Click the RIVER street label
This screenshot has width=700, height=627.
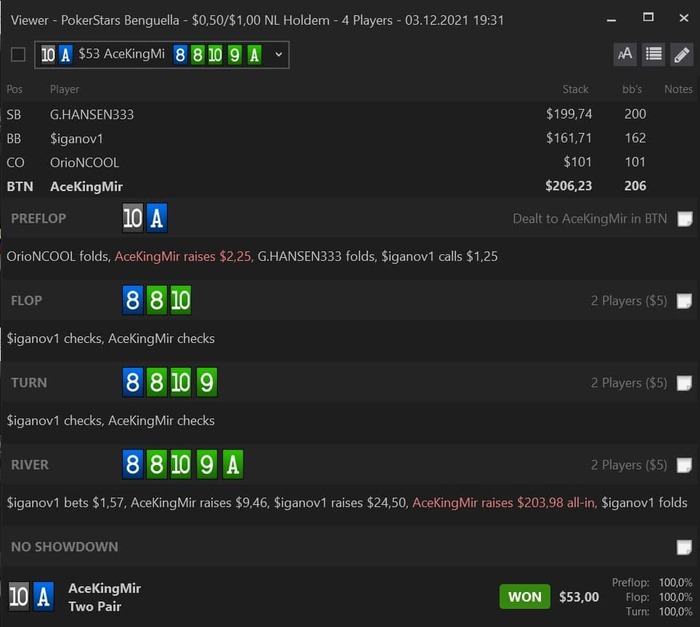(30, 465)
